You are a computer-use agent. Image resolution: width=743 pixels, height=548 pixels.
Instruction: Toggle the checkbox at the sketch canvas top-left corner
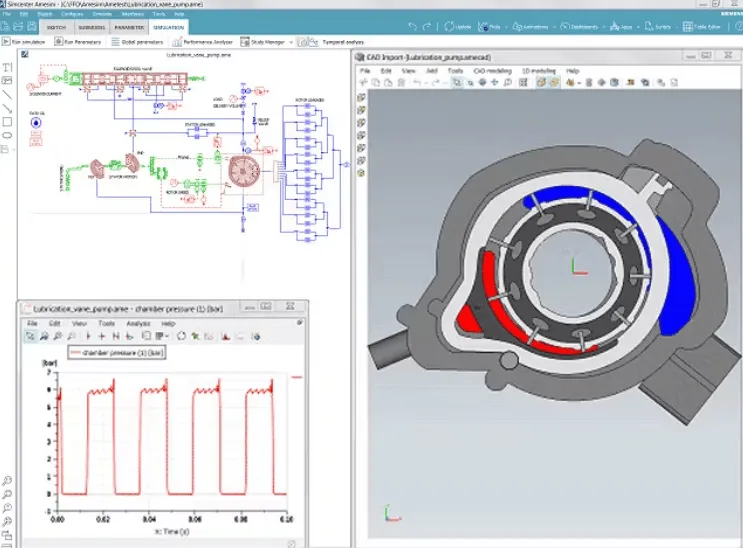point(25,55)
